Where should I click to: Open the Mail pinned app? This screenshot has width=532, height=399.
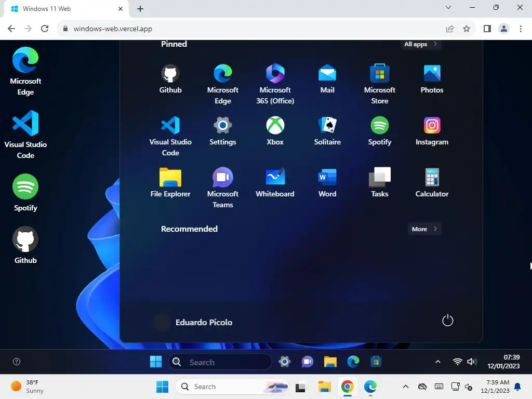327,79
